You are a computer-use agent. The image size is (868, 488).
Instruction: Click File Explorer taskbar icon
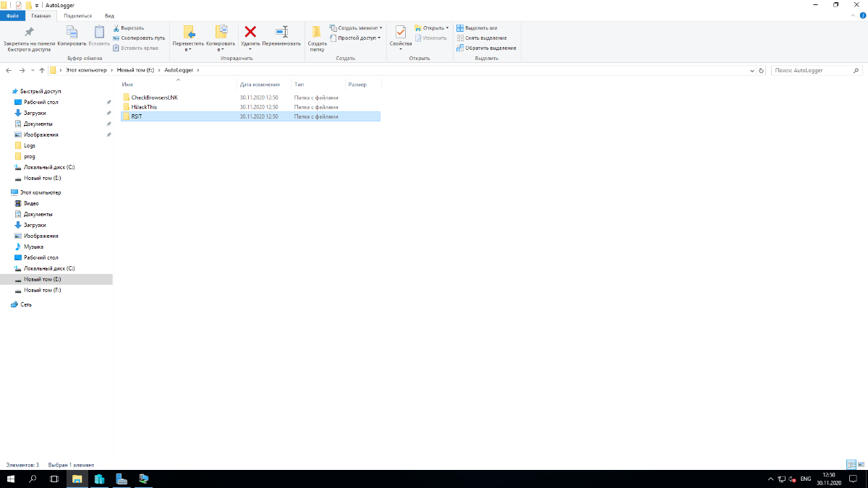[x=77, y=479]
